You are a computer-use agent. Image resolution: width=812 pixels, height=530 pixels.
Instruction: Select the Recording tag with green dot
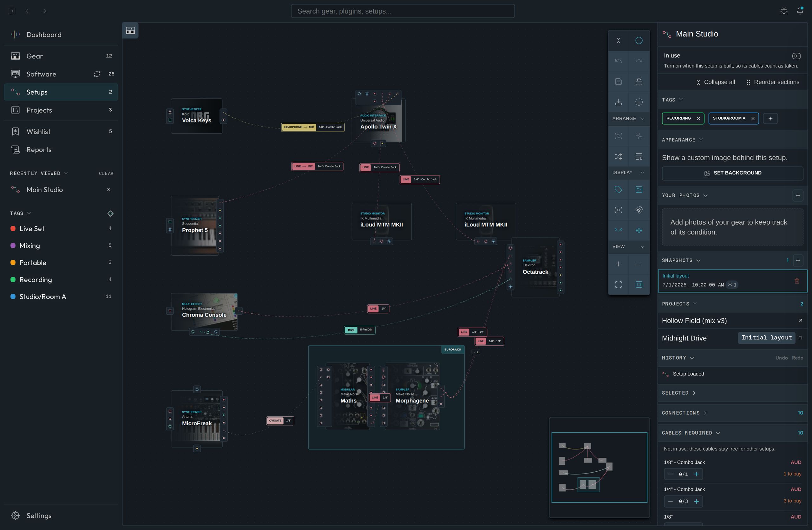pos(61,280)
